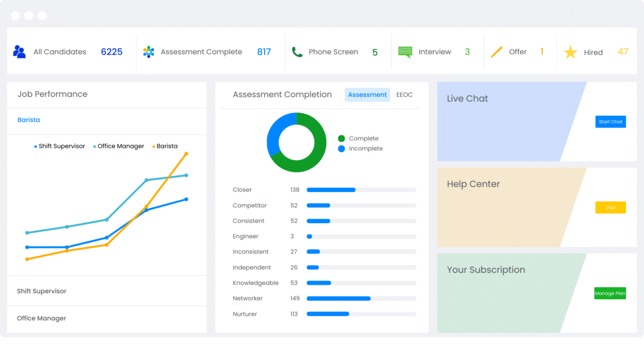Toggle Shift Supervisor series in chart legend
Screen dimensions: 644x362
(x=59, y=146)
